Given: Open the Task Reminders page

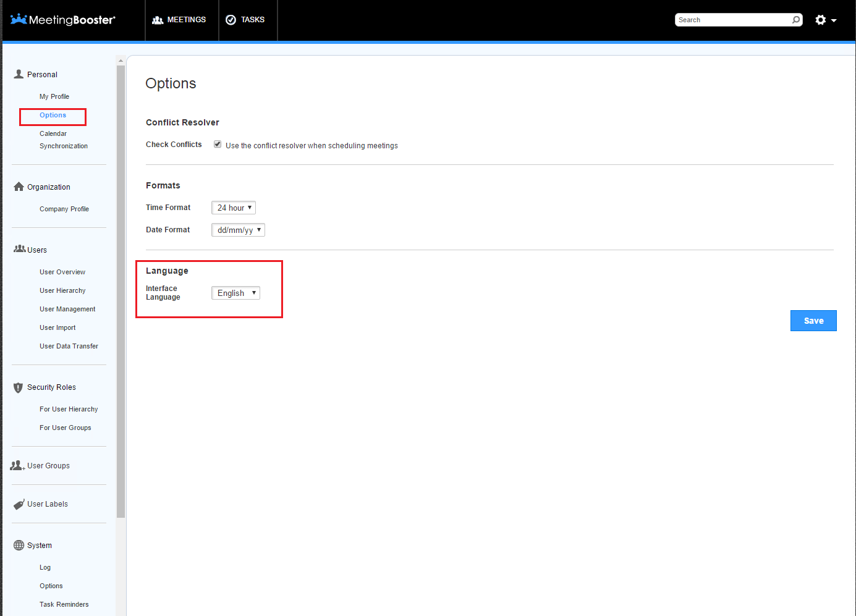Looking at the screenshot, I should tap(64, 604).
